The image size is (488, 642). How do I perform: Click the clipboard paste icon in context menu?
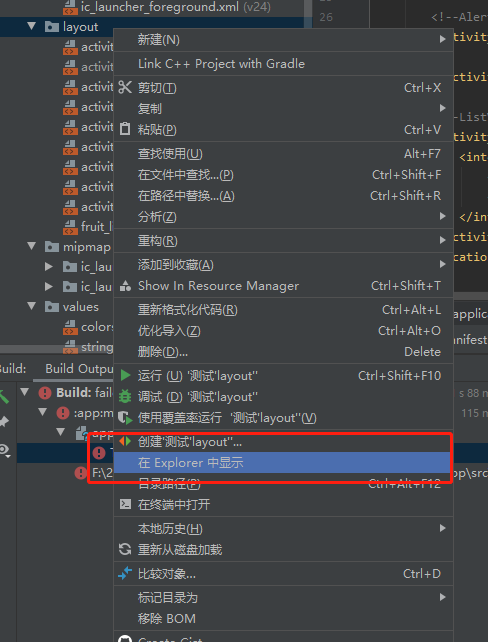tap(125, 129)
